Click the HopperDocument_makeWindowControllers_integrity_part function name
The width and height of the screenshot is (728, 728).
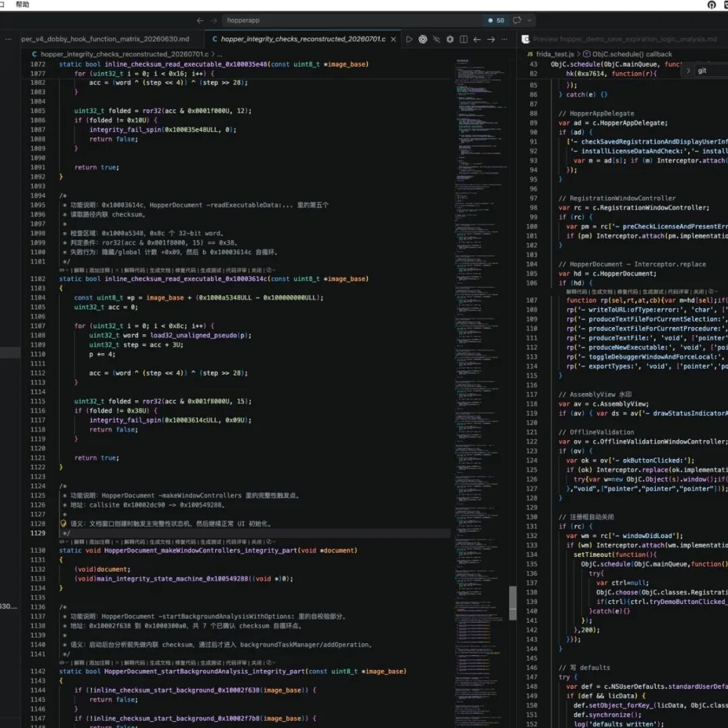(x=200, y=550)
